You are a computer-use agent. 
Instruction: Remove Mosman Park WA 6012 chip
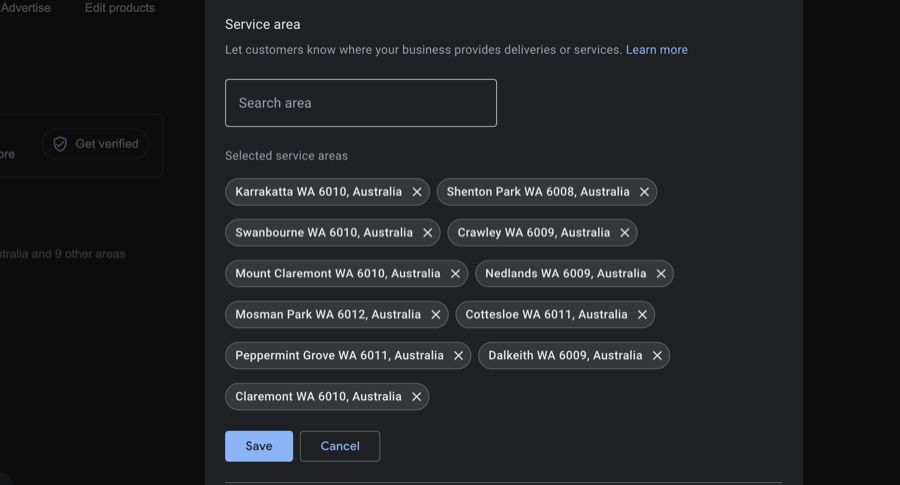click(x=435, y=315)
